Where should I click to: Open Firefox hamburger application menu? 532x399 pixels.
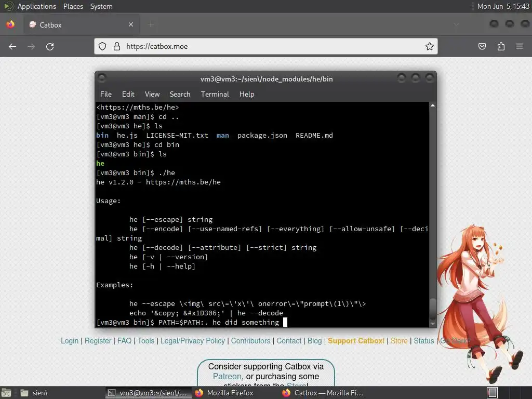(520, 46)
